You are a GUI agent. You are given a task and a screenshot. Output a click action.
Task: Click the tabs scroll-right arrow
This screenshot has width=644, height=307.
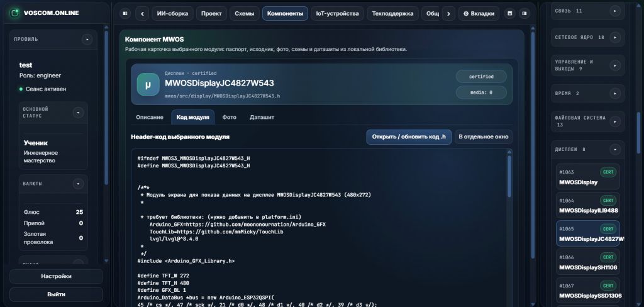point(448,14)
